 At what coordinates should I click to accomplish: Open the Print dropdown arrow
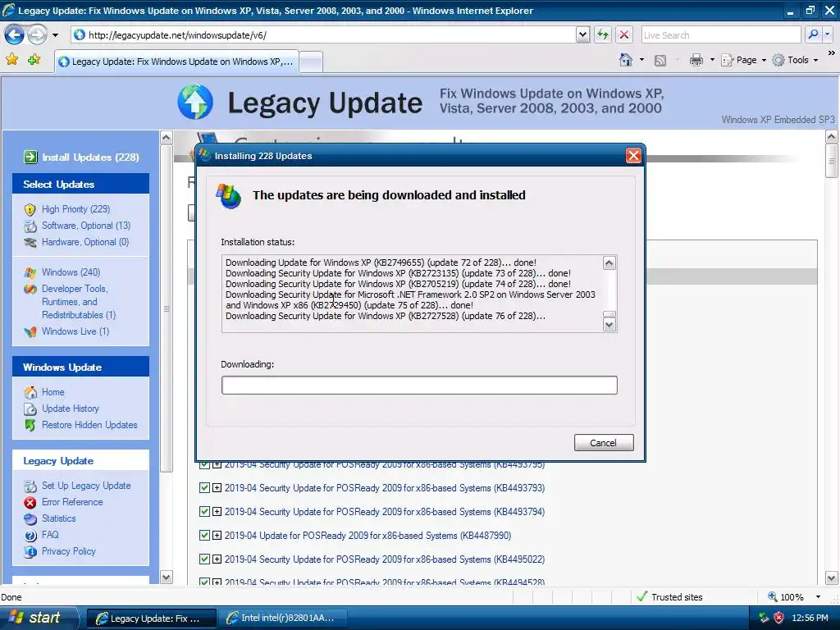click(712, 60)
